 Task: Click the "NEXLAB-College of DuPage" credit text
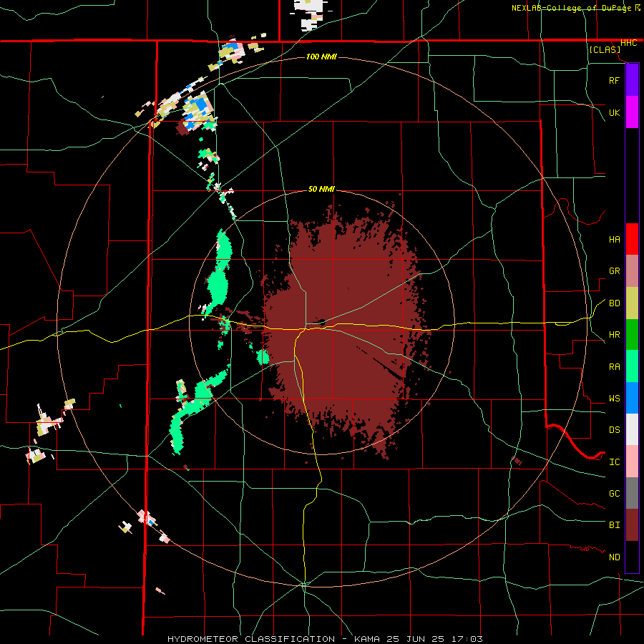point(571,8)
